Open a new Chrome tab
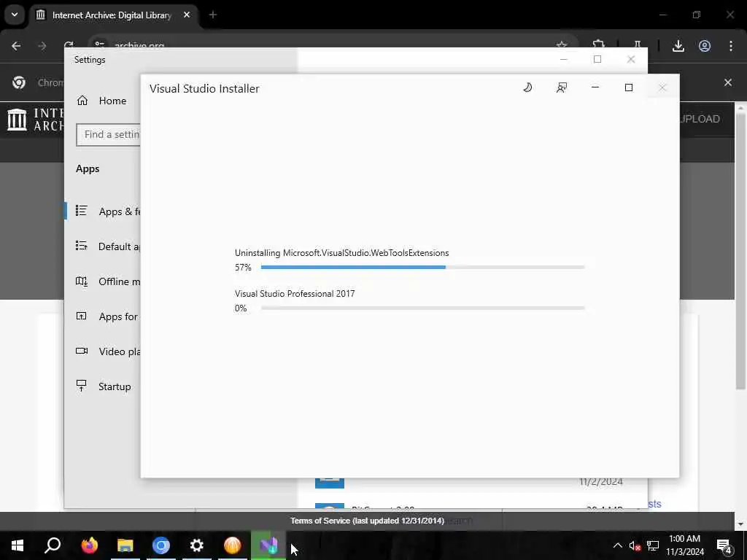Image resolution: width=747 pixels, height=560 pixels. pos(213,15)
